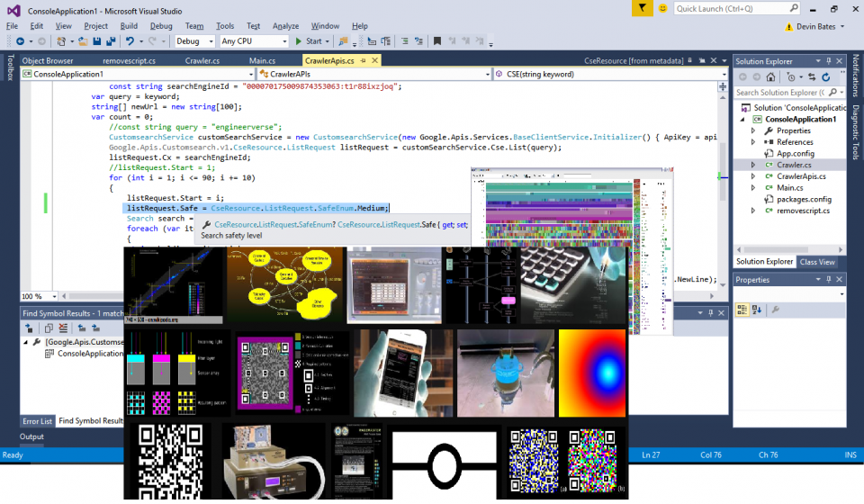Switch to the Object Browser tab
Screen dimensions: 864x504
coord(48,60)
